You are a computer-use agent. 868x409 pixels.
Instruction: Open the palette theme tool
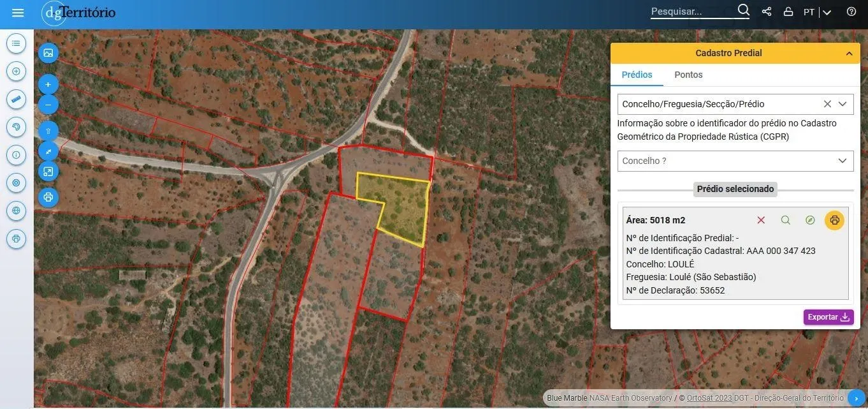16,127
